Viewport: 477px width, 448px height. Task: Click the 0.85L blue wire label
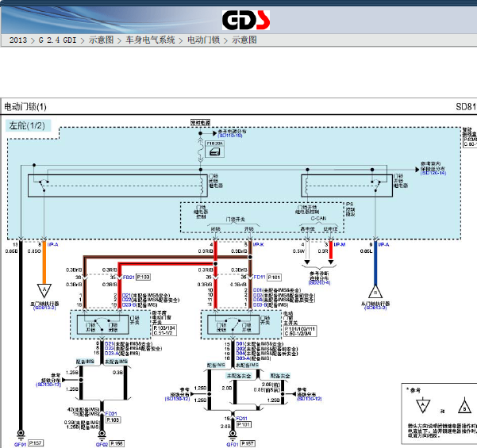366,251
